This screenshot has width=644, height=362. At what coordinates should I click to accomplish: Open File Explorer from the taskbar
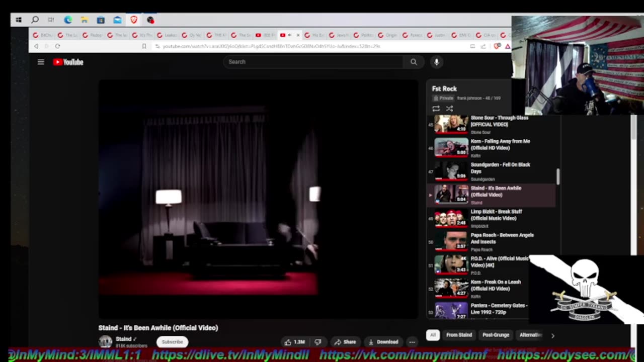tap(85, 20)
